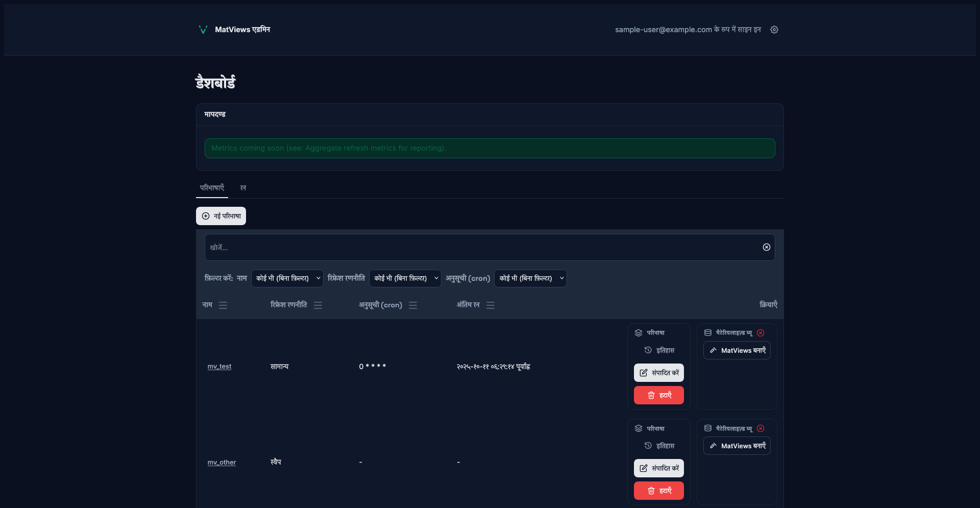The width and height of the screenshot is (980, 508).
Task: Click sort icon beside अंतिम रन column header
Action: [x=491, y=305]
